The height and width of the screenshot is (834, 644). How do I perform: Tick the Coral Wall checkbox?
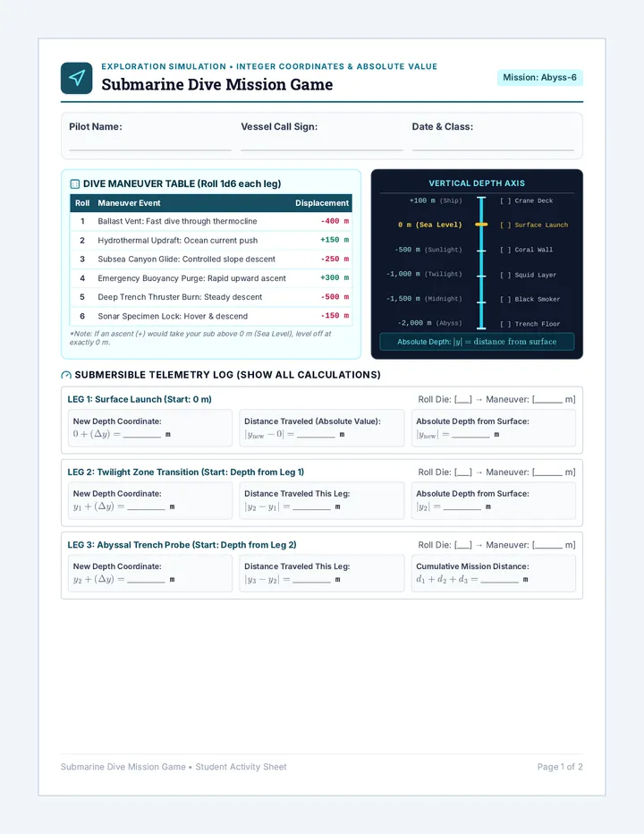(505, 250)
